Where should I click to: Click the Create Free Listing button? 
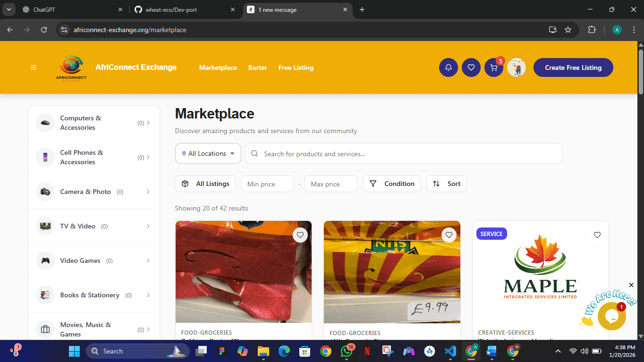point(573,67)
